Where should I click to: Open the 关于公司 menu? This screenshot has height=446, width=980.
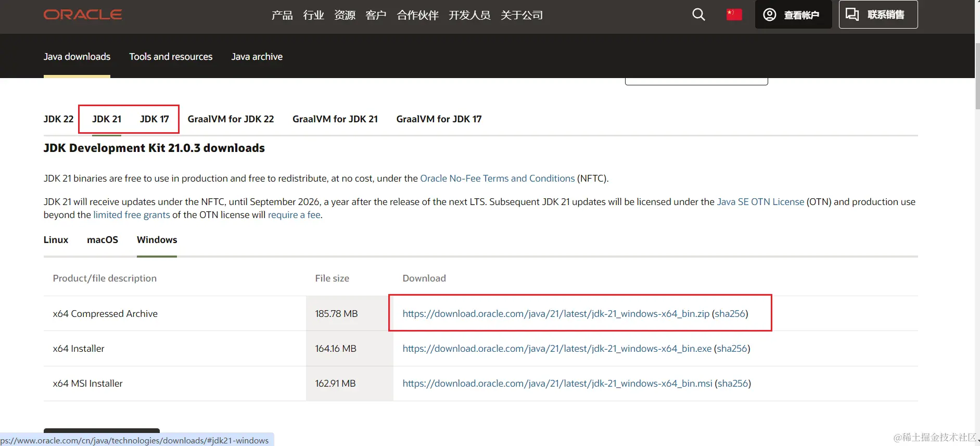tap(521, 15)
